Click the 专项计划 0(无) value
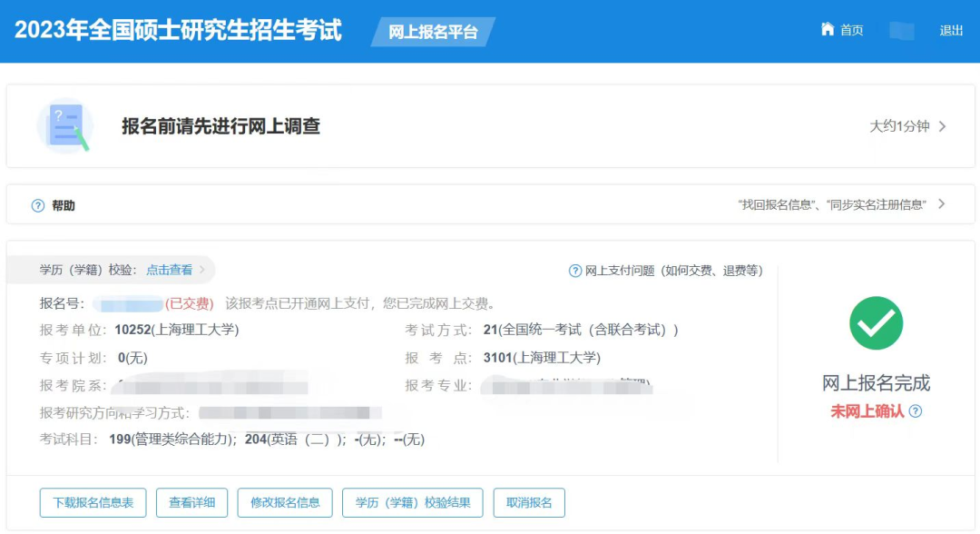This screenshot has height=534, width=980. [x=132, y=358]
